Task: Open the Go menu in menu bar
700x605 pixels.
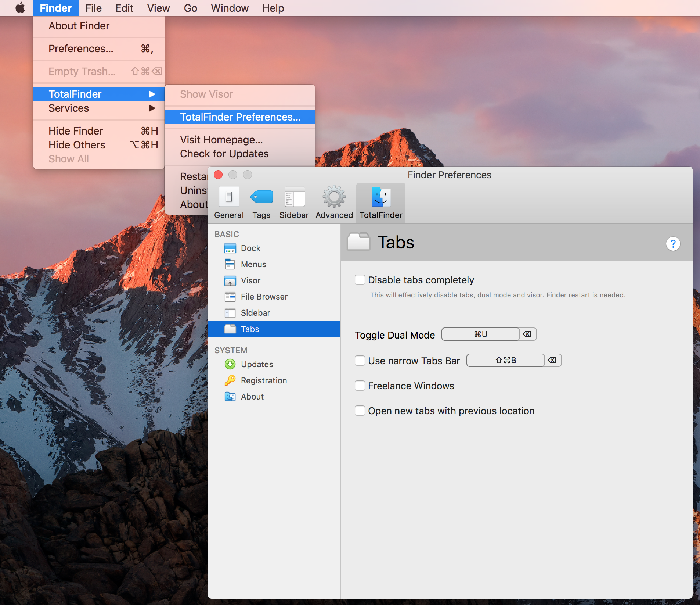Action: (x=190, y=8)
